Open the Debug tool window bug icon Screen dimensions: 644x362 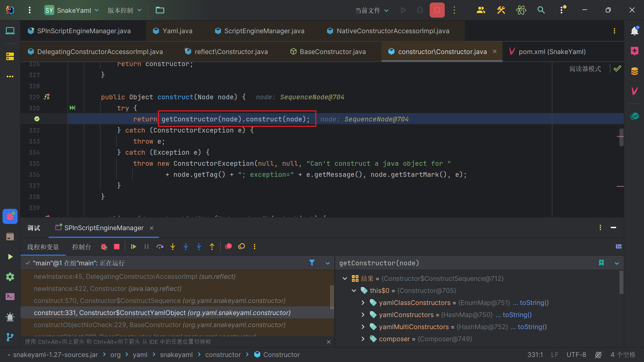(x=10, y=216)
